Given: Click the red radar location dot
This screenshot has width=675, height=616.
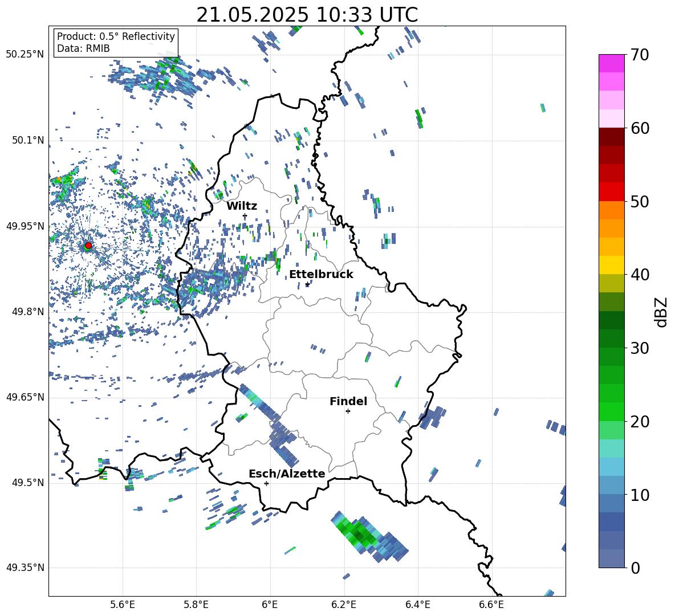Looking at the screenshot, I should point(88,245).
